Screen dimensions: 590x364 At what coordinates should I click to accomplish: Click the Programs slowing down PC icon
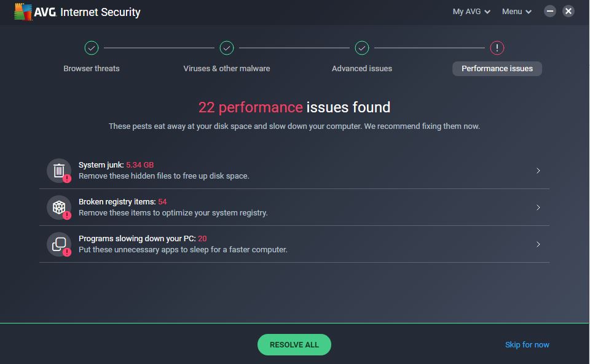click(x=59, y=244)
